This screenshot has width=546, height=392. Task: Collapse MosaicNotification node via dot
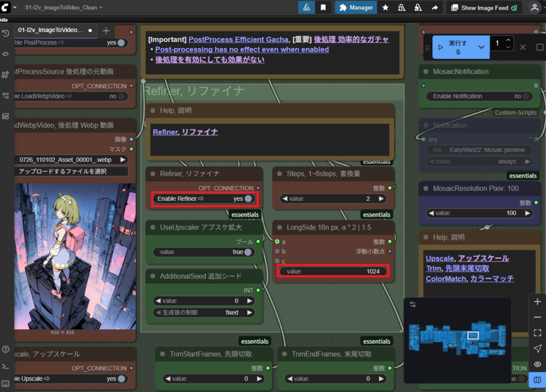425,72
